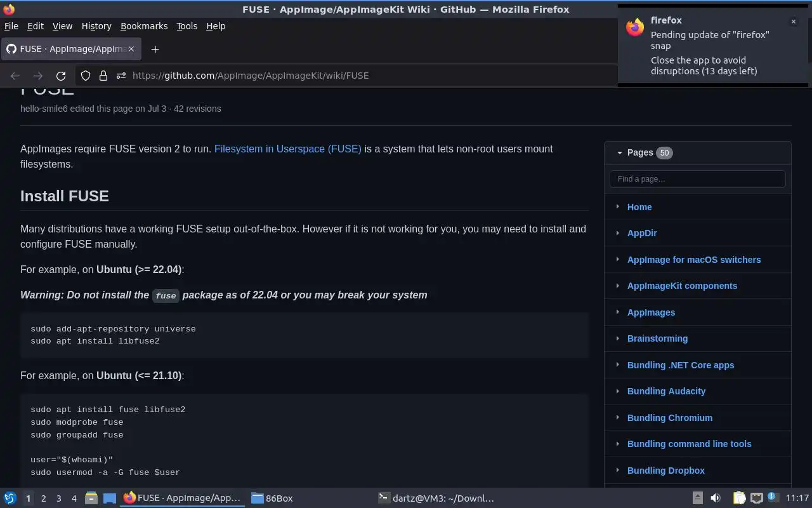Expand the Home page entry arrow
Viewport: 812px width, 508px height.
click(x=617, y=206)
